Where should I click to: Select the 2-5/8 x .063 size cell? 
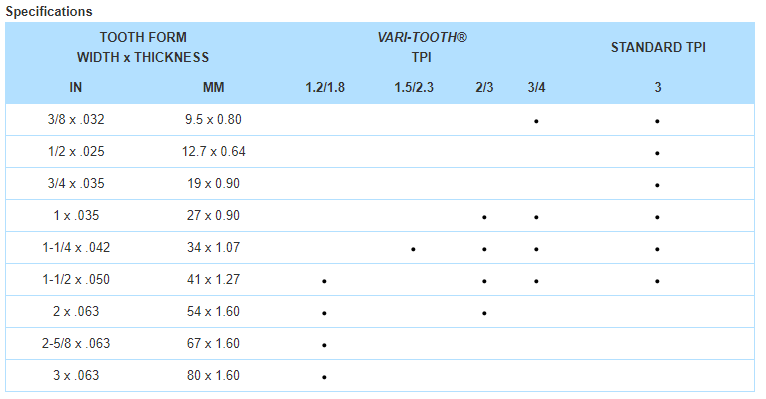tap(76, 343)
